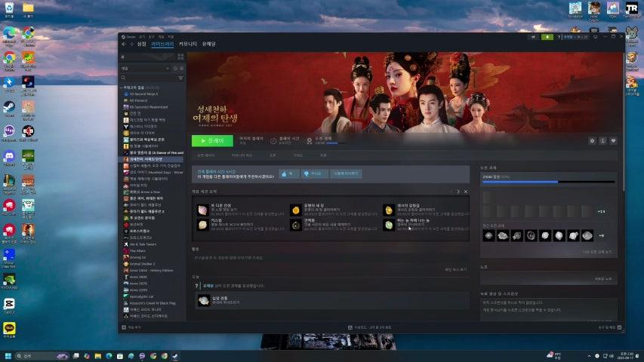
Task: Go back with the Steam back arrow
Action: (x=124, y=44)
